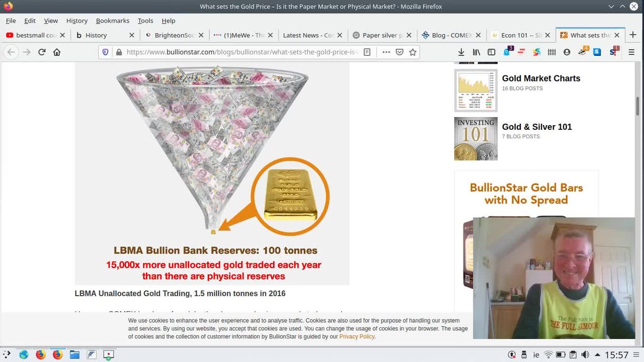Viewport: 644px width, 362px height.
Task: Save page to Pocket
Action: point(399,52)
